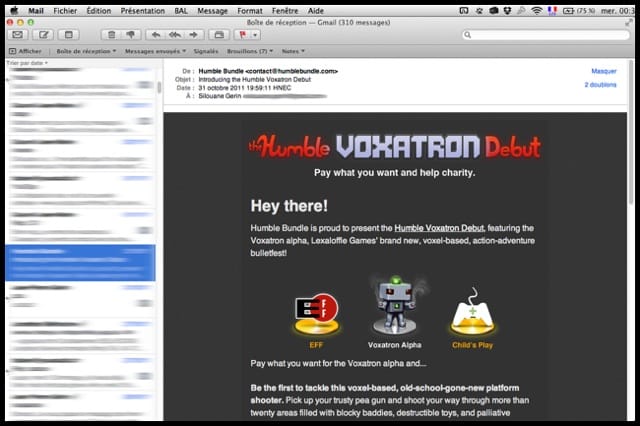Click the Get Mail envelope toolbar icon
This screenshot has height=426, width=640.
pyautogui.click(x=18, y=35)
